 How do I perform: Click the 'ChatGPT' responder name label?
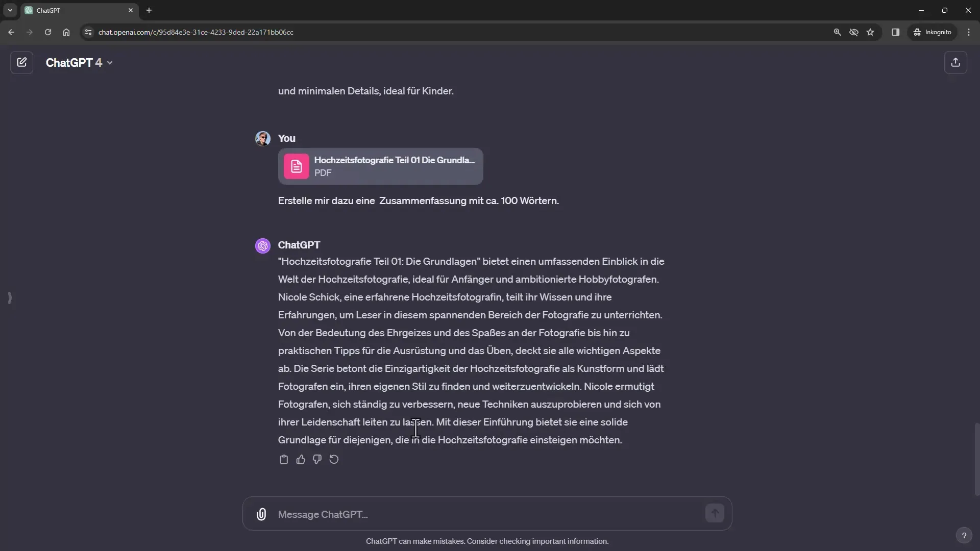(x=299, y=245)
